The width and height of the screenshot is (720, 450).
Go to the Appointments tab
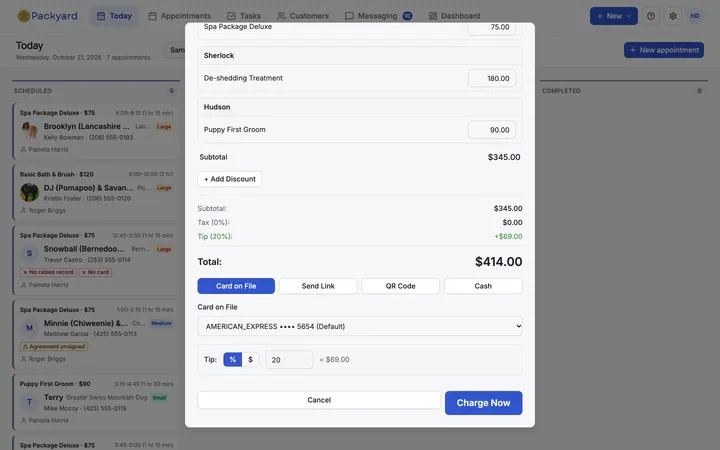click(180, 16)
